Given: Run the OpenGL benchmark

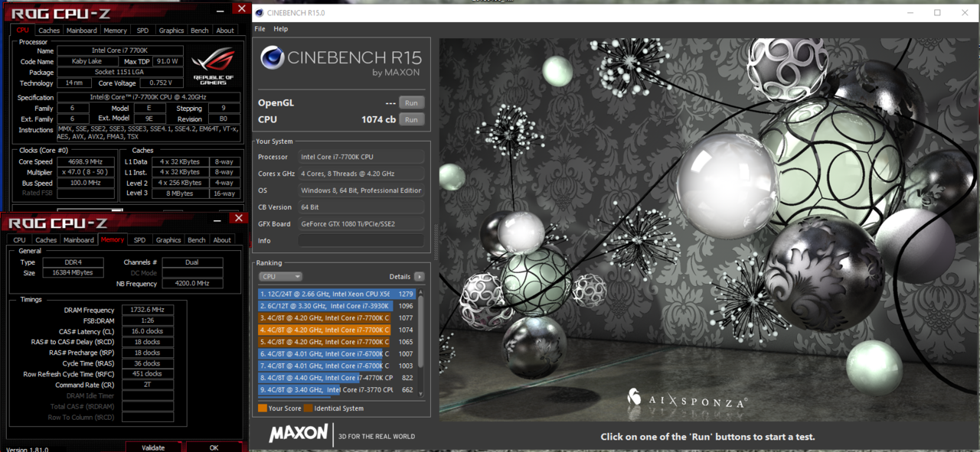Looking at the screenshot, I should [411, 102].
